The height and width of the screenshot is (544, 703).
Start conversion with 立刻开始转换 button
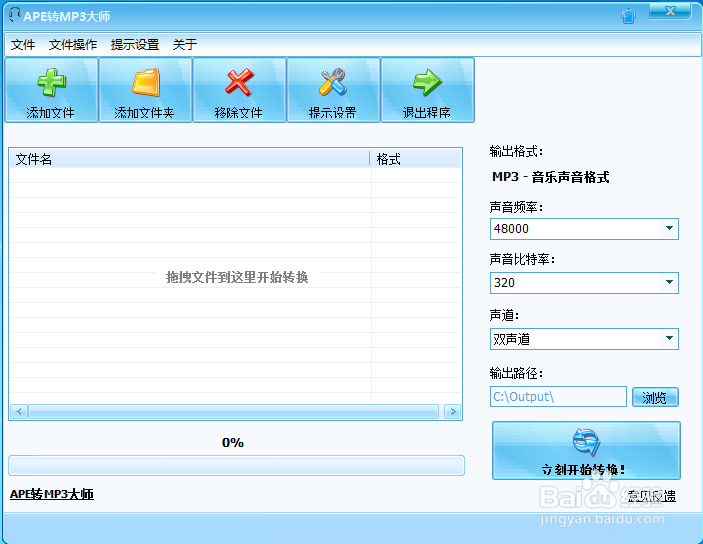586,450
